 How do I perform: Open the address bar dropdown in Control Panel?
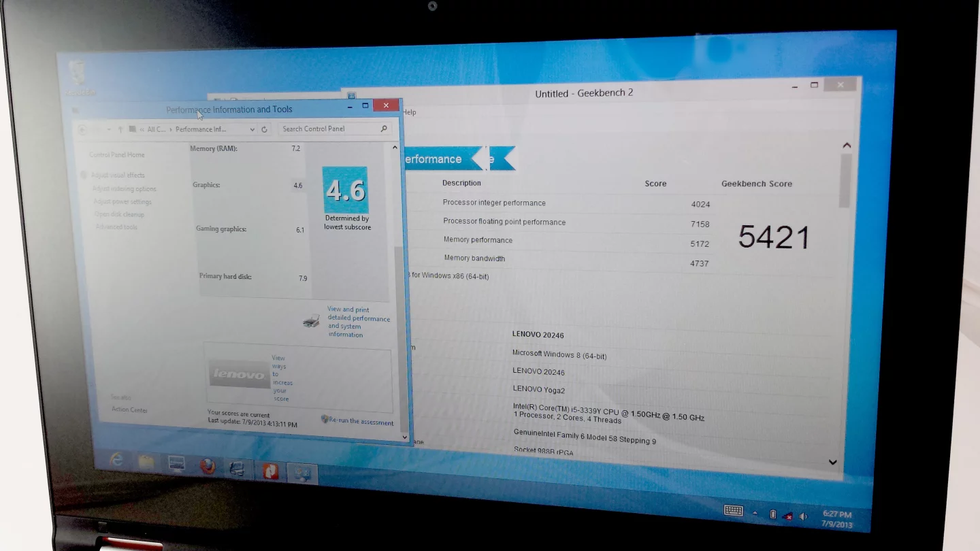pyautogui.click(x=251, y=129)
